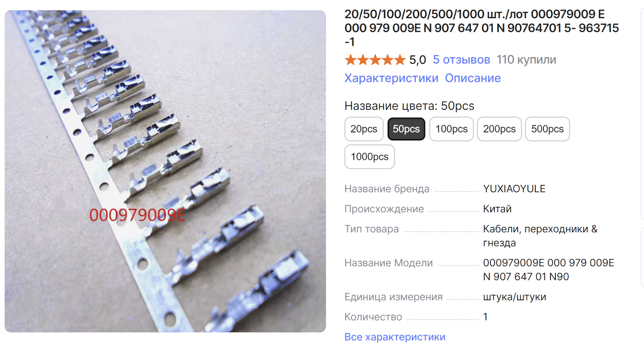Image resolution: width=644 pixels, height=358 pixels.
Task: Jump to Описание section
Action: tap(473, 78)
